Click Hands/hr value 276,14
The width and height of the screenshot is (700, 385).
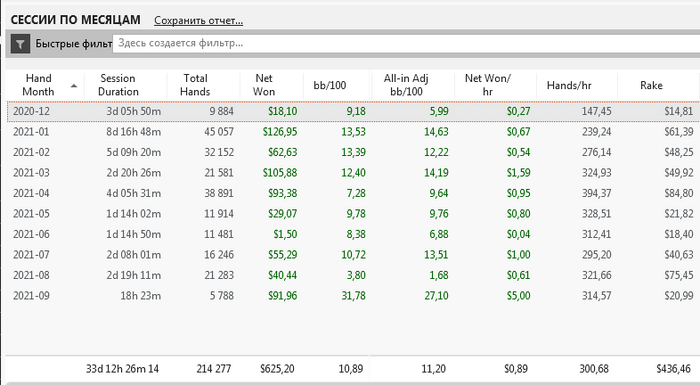[597, 152]
